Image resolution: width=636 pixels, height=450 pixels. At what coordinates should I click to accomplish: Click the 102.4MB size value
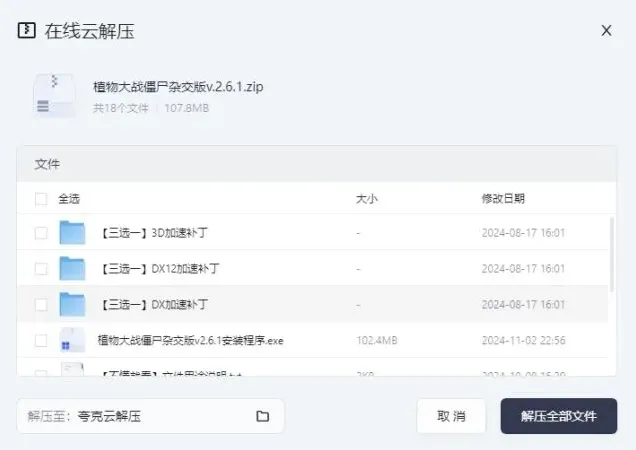coord(377,340)
